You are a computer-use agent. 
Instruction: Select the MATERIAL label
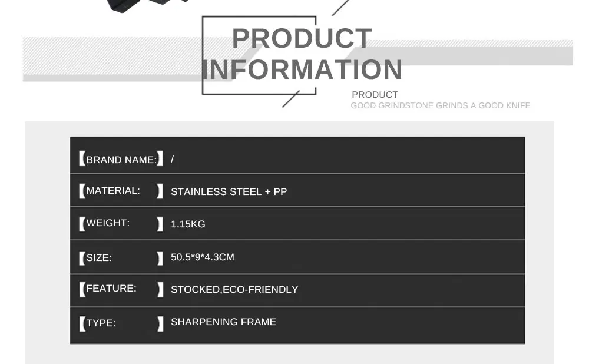113,190
